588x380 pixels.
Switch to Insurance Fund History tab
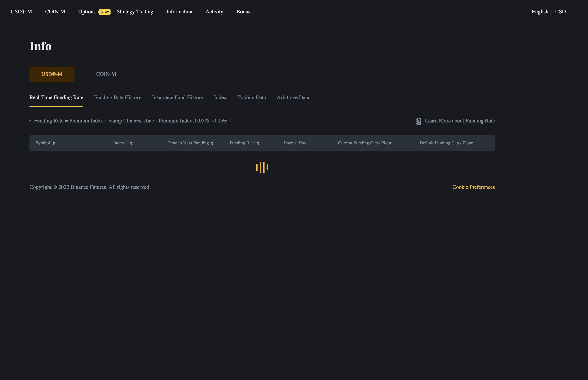[x=177, y=97]
